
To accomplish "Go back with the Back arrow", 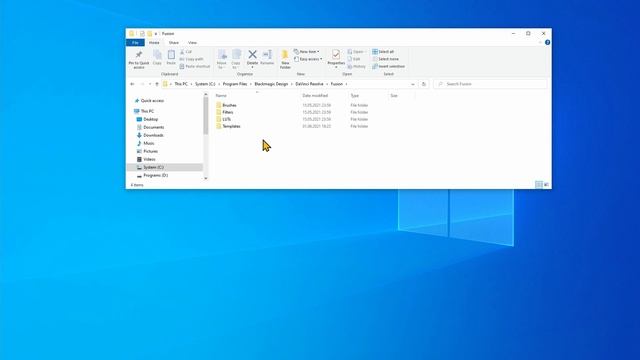I will (132, 84).
